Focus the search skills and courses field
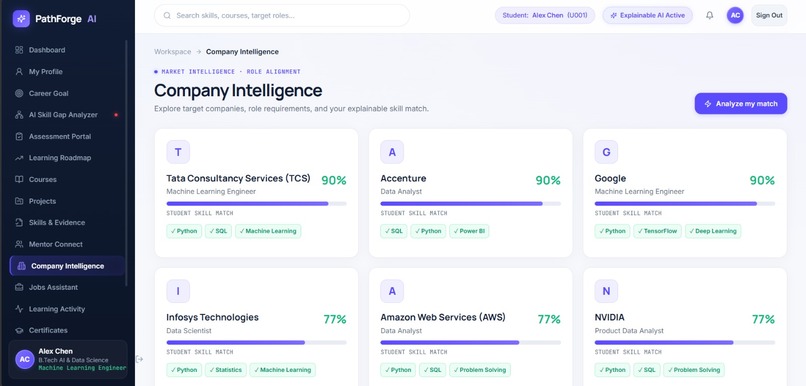 coord(282,15)
